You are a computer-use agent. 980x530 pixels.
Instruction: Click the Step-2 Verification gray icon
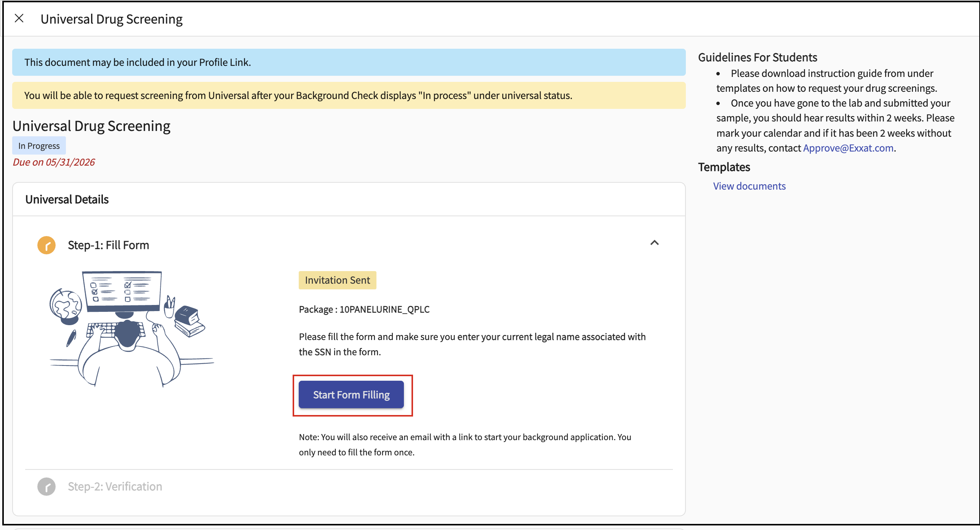[x=46, y=487]
